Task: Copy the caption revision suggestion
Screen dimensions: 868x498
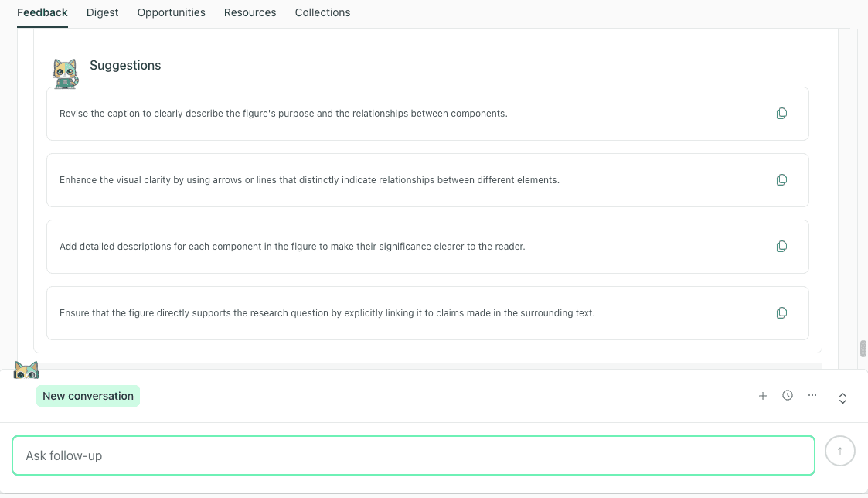Action: 781,113
